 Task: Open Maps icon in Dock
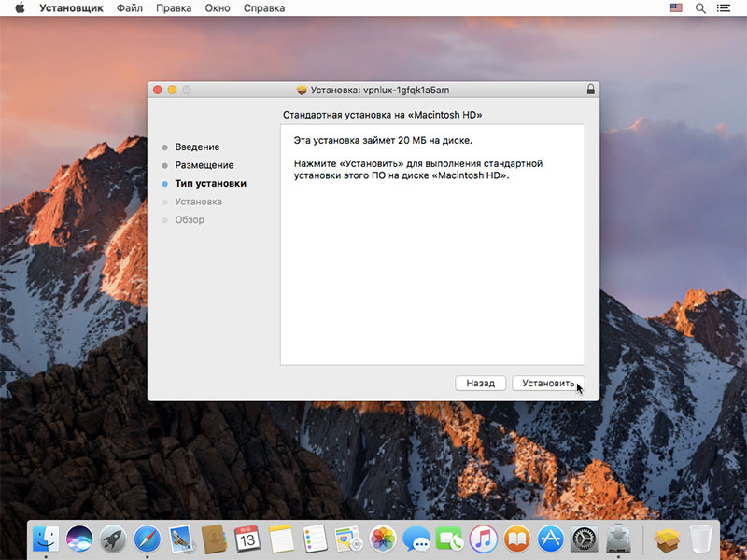[348, 539]
